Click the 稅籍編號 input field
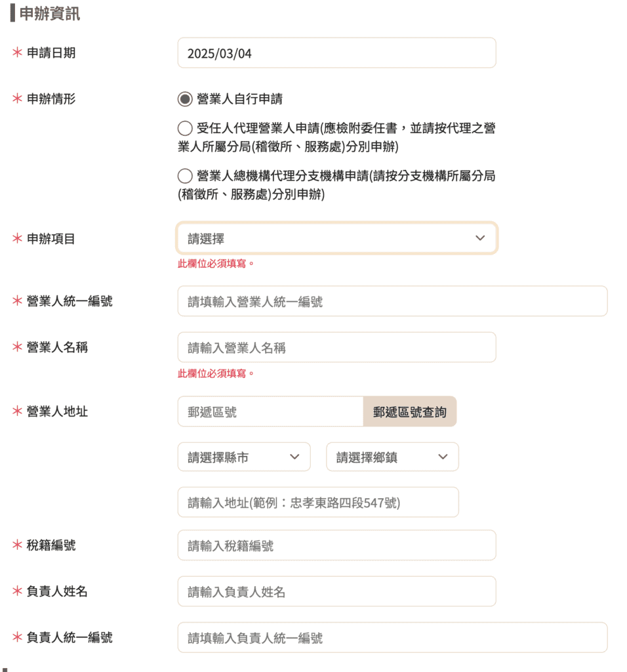 tap(336, 545)
